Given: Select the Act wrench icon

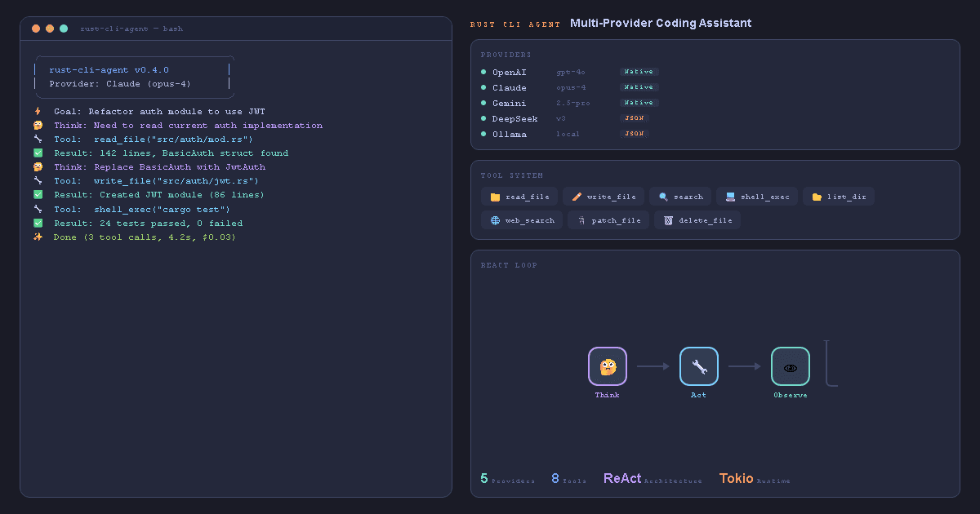Looking at the screenshot, I should (698, 366).
